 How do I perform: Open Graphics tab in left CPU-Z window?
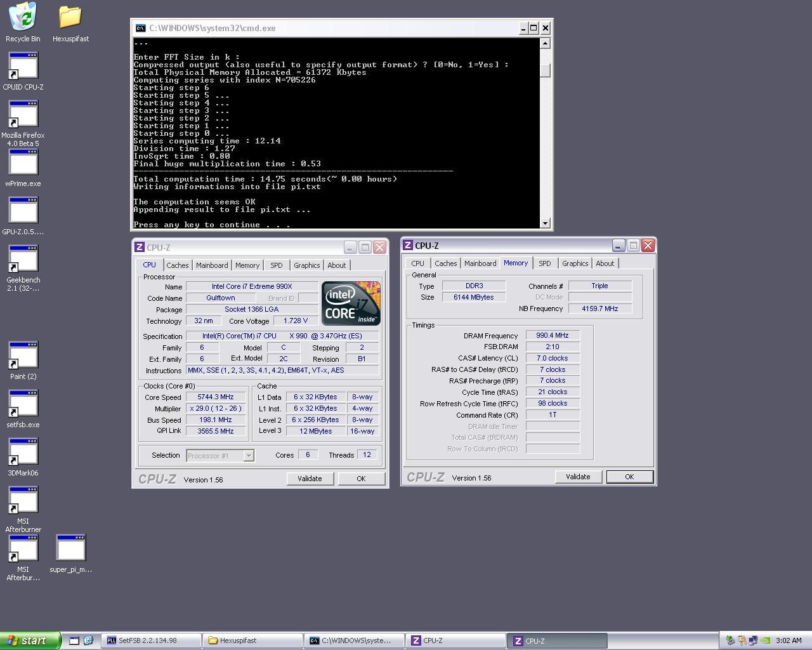307,265
